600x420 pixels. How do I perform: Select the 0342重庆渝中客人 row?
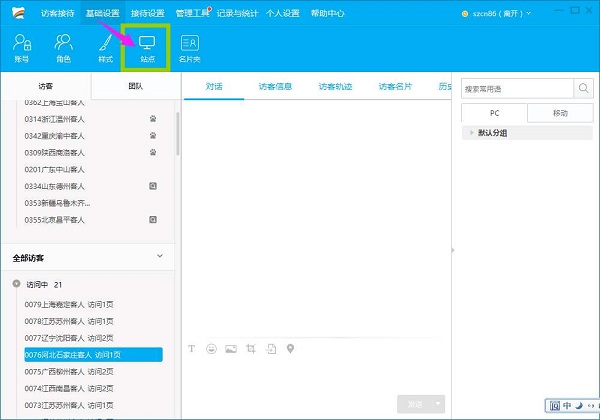pos(92,136)
